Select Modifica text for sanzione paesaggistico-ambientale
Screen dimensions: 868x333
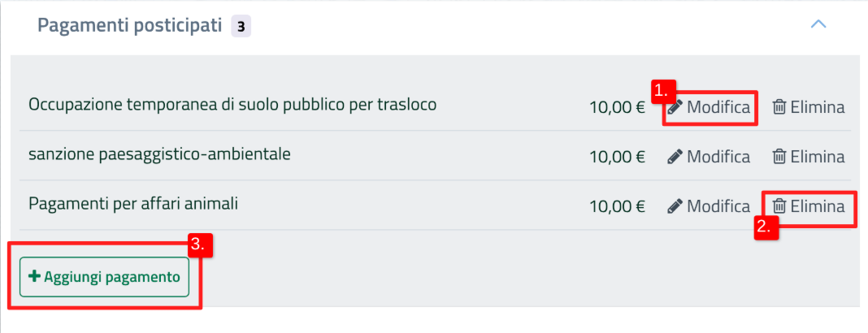coord(718,157)
